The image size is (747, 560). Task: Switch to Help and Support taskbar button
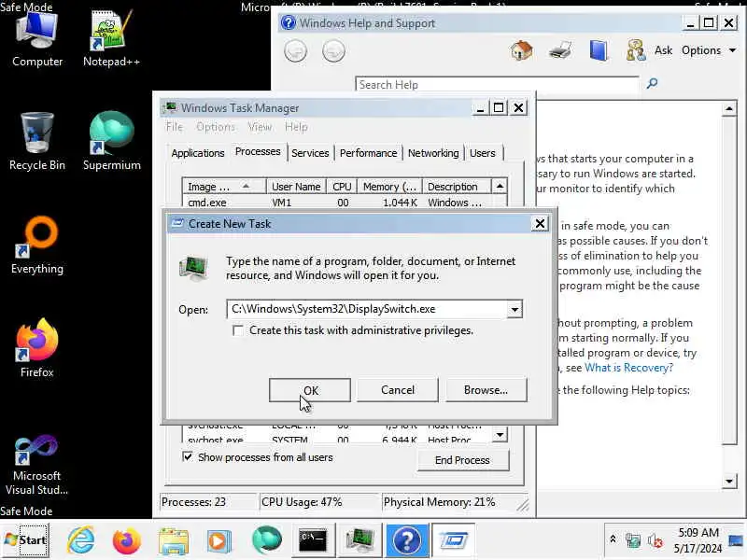point(407,540)
